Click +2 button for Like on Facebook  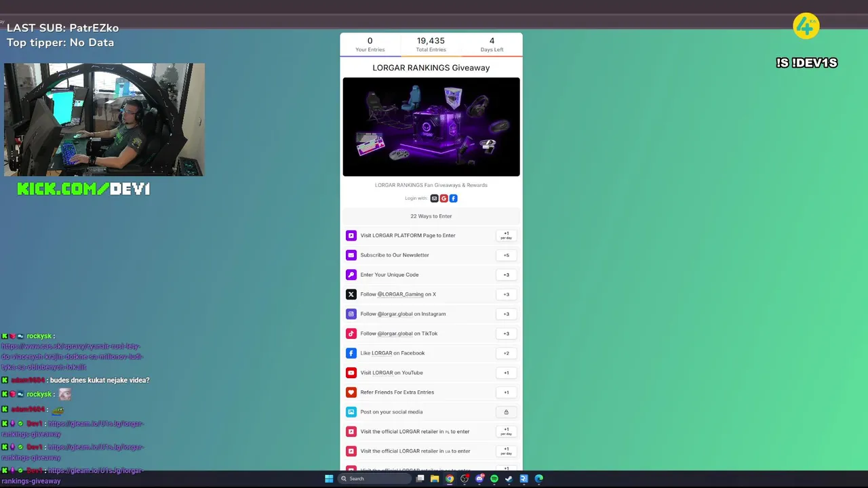tap(506, 353)
